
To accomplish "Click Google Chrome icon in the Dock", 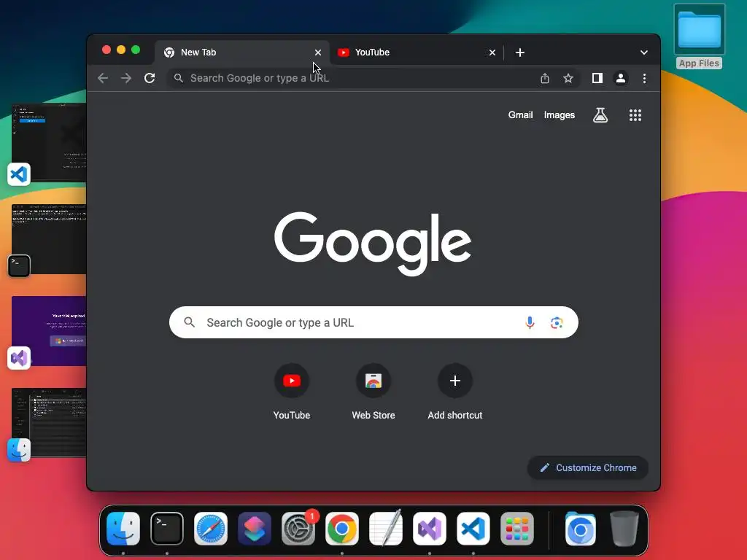I will pyautogui.click(x=342, y=529).
